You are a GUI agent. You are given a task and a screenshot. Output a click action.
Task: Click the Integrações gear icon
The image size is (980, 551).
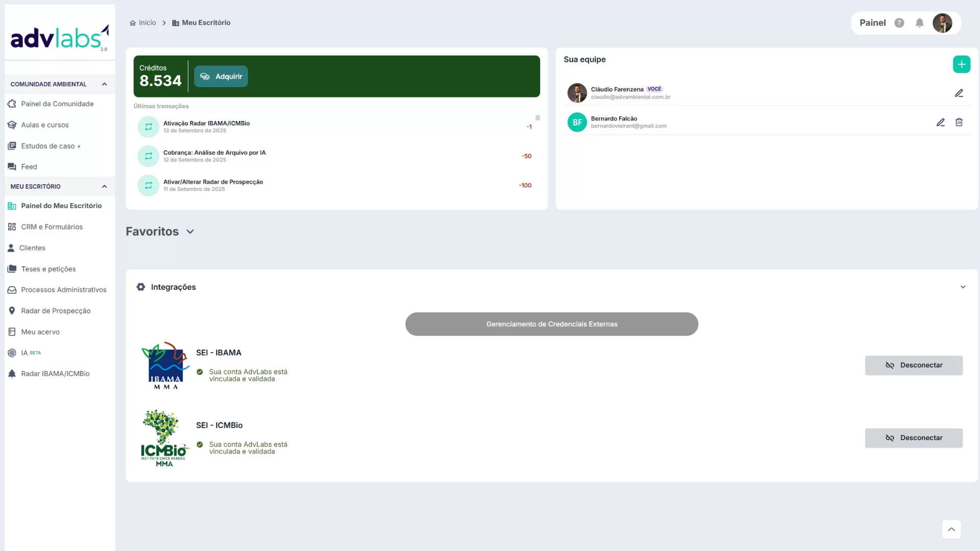pyautogui.click(x=141, y=287)
